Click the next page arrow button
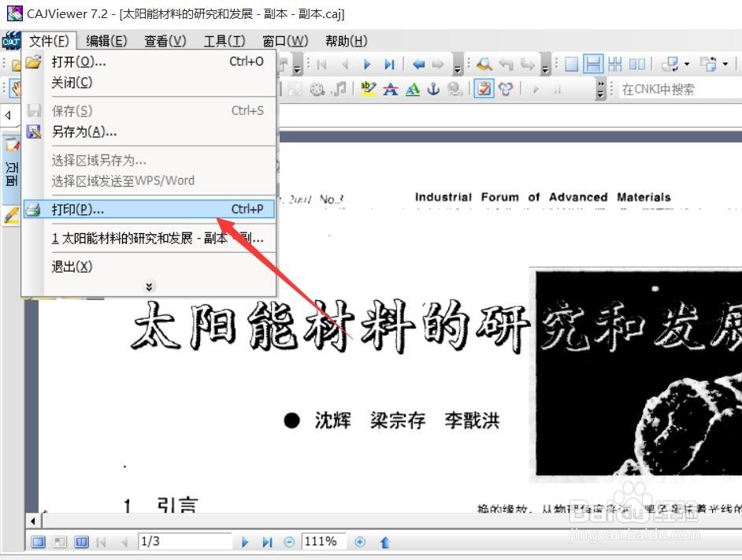This screenshot has width=742, height=560. tap(245, 542)
